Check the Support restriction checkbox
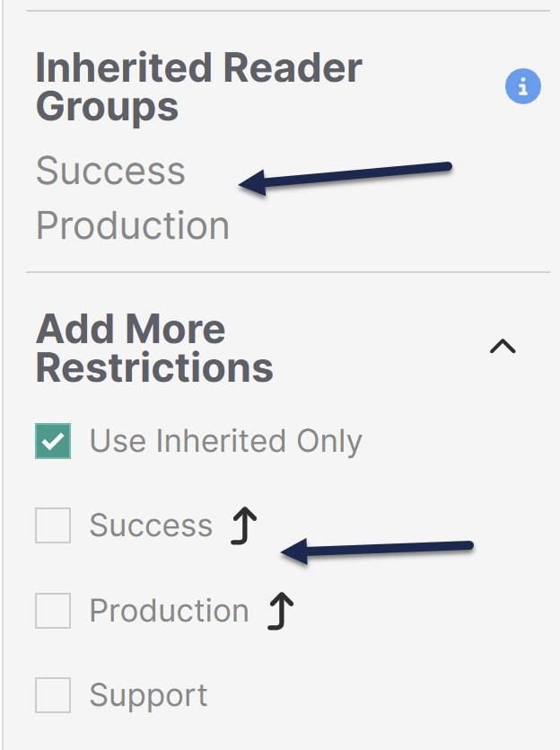The image size is (560, 750). (53, 695)
